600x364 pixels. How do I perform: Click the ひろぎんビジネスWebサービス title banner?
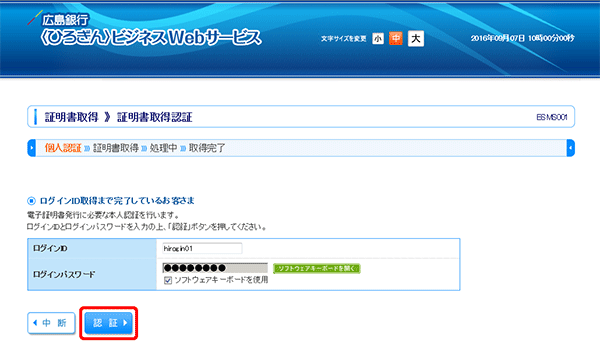(152, 38)
